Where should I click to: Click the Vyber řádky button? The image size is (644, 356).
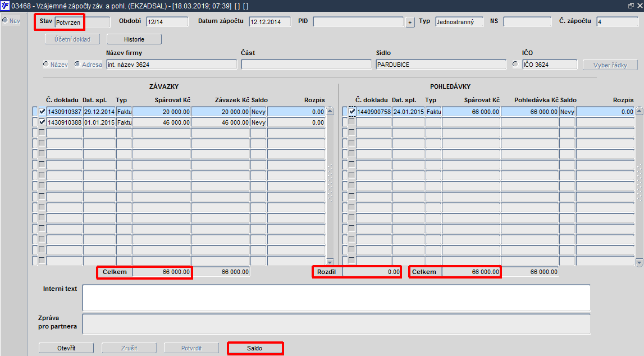610,65
